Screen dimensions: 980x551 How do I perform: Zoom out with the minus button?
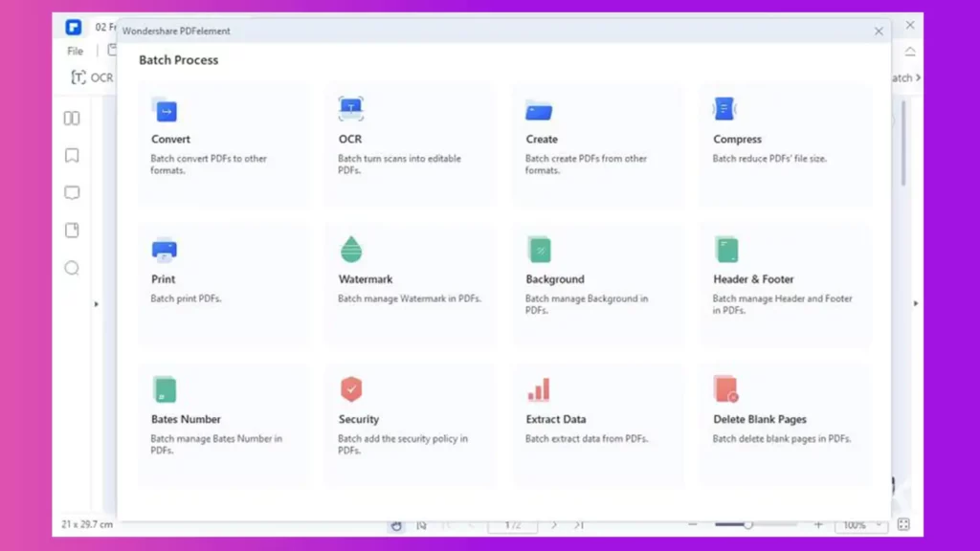click(x=693, y=525)
